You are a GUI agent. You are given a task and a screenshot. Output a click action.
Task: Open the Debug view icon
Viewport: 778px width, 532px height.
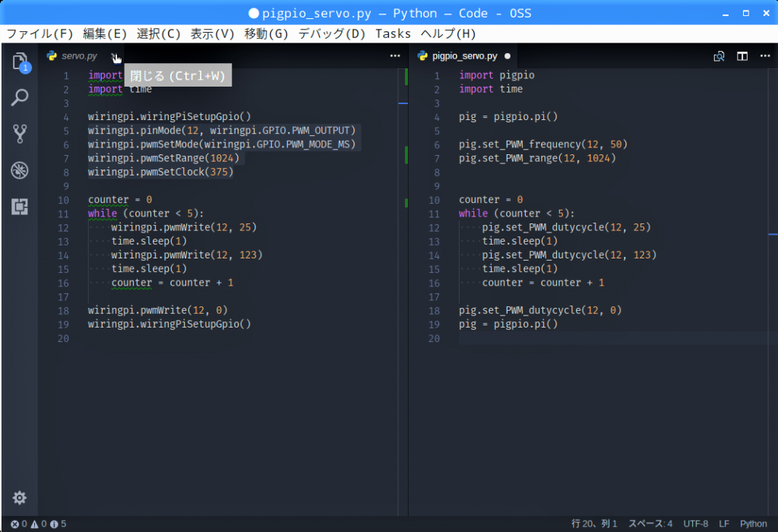tap(20, 170)
